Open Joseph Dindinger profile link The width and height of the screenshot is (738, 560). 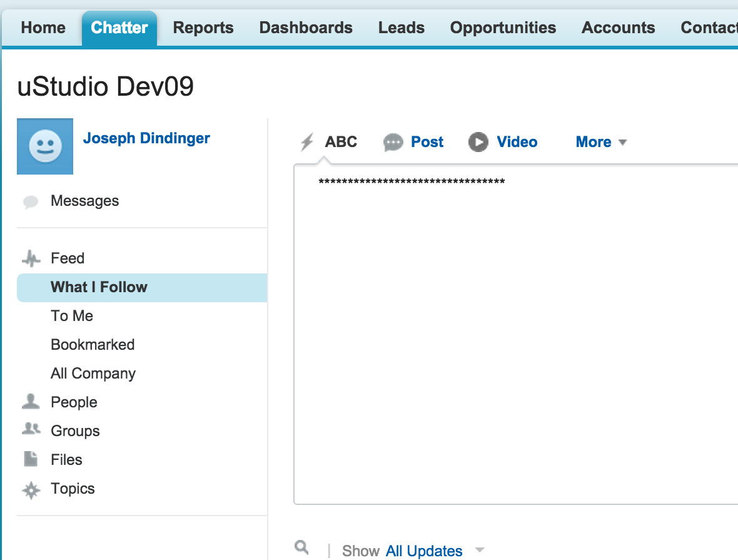point(146,138)
